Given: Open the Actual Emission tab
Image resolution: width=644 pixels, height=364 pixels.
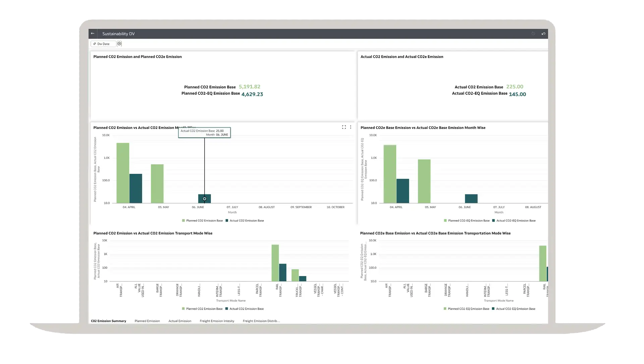Looking at the screenshot, I should click(180, 321).
